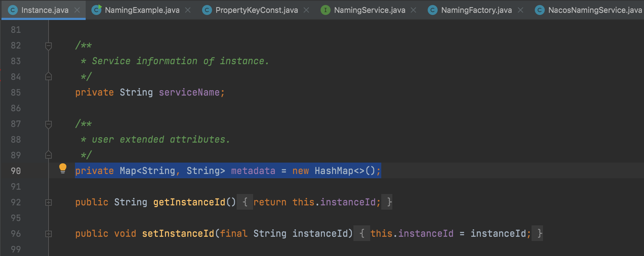The width and height of the screenshot is (644, 256).
Task: Click the PropertyKeyConst.java class icon
Action: [207, 10]
